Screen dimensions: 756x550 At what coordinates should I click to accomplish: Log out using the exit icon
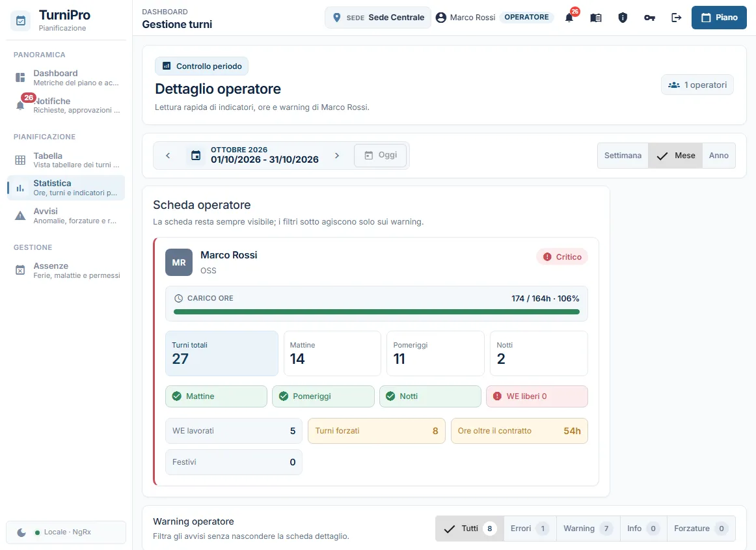point(677,18)
